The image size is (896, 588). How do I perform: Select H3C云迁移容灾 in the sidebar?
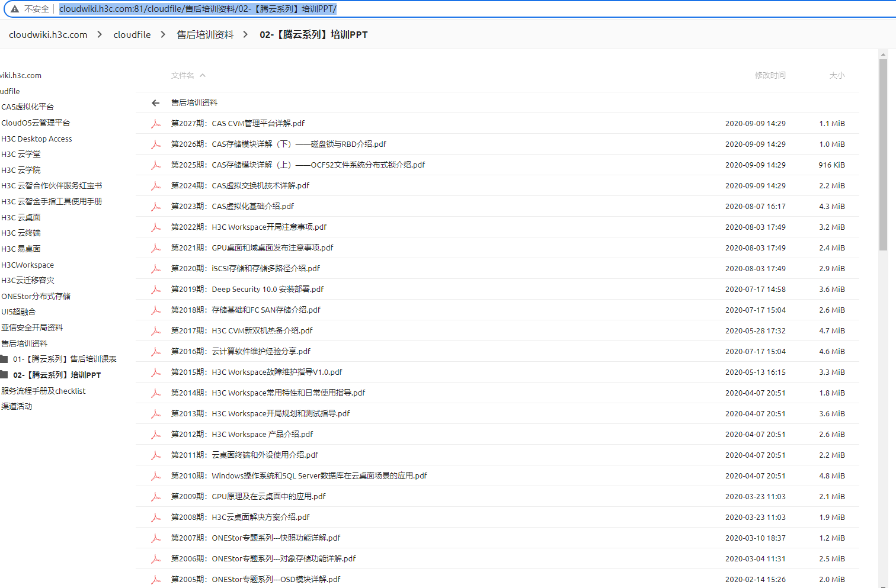point(27,281)
